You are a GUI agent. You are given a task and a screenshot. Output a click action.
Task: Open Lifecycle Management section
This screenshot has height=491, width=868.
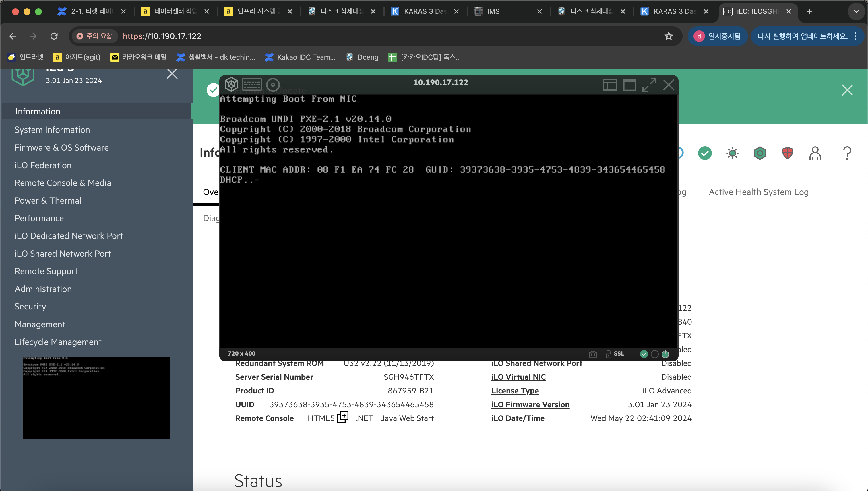click(x=58, y=342)
